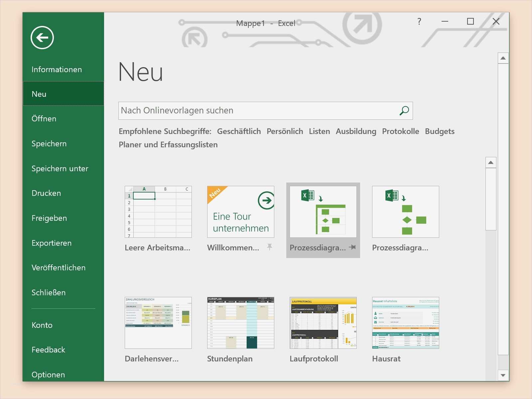Unpin the Prozessdiagramm template
The image size is (532, 399).
click(x=352, y=247)
